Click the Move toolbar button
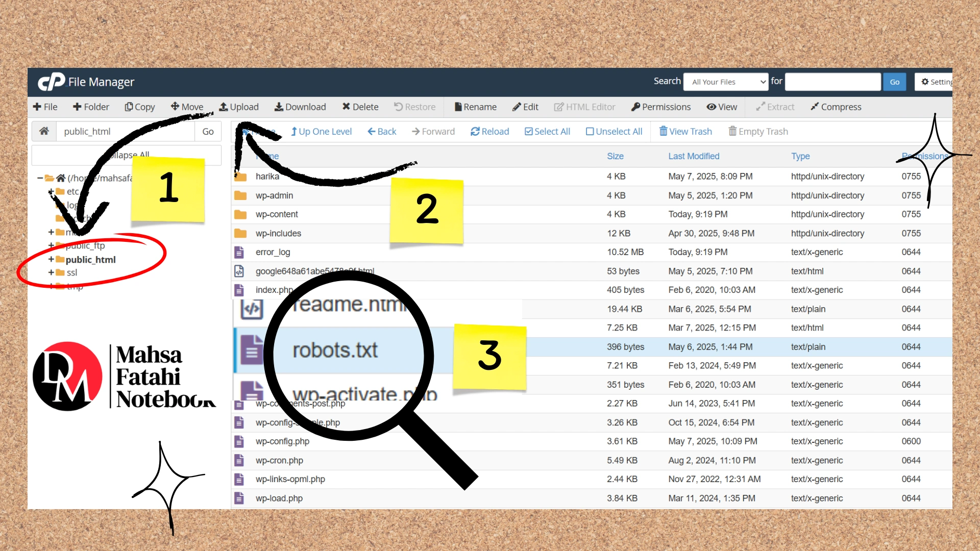The height and width of the screenshot is (551, 980). (x=187, y=107)
